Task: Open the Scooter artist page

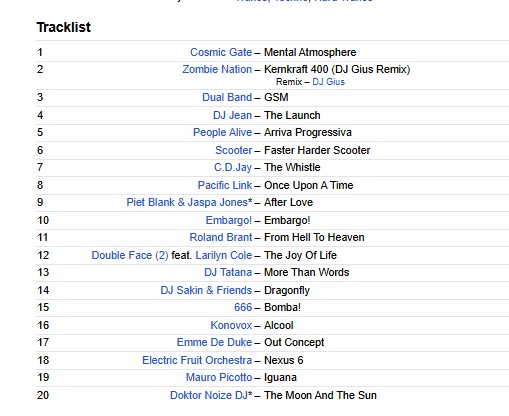Action: pos(233,150)
